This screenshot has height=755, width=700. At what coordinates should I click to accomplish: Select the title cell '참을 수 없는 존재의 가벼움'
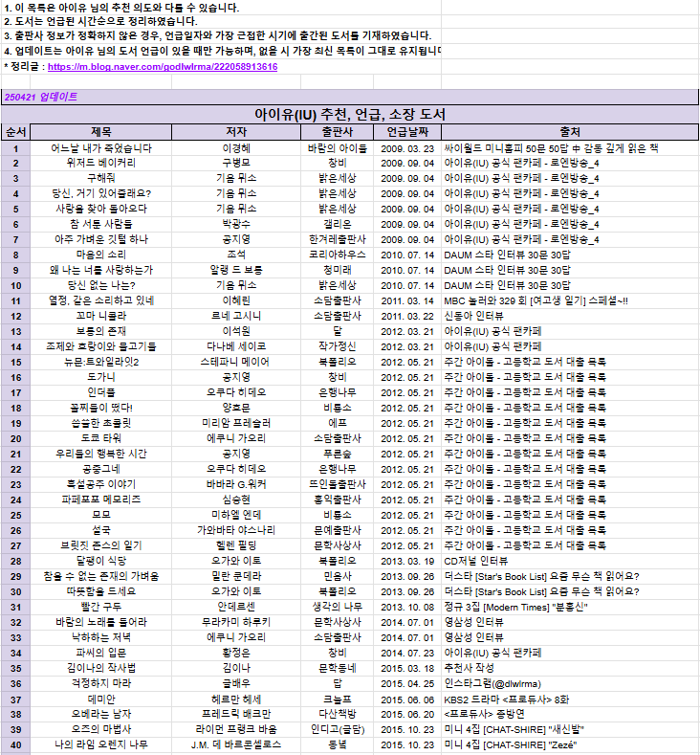click(x=101, y=577)
